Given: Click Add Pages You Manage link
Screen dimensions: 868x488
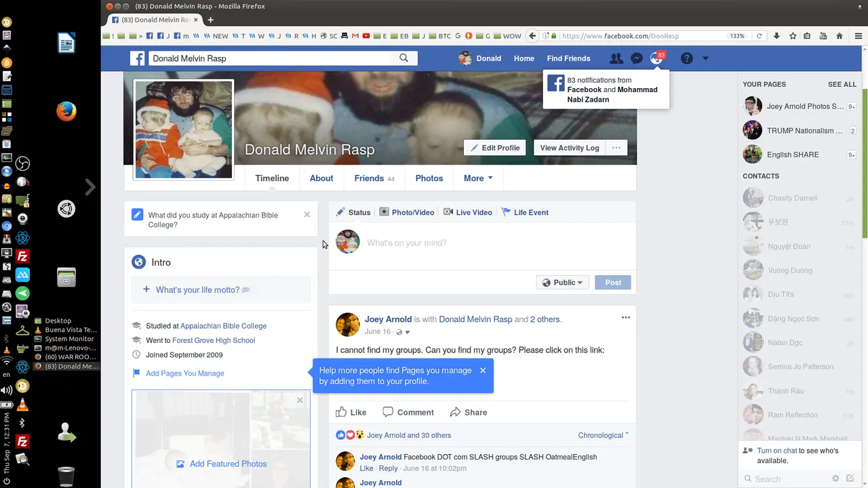Looking at the screenshot, I should pos(184,373).
